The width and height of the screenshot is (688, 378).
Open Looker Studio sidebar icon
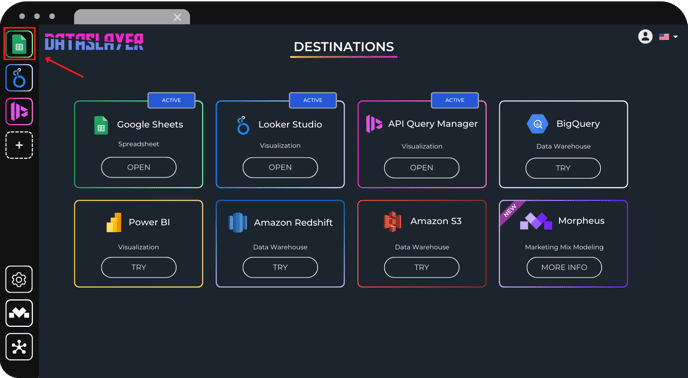[19, 78]
